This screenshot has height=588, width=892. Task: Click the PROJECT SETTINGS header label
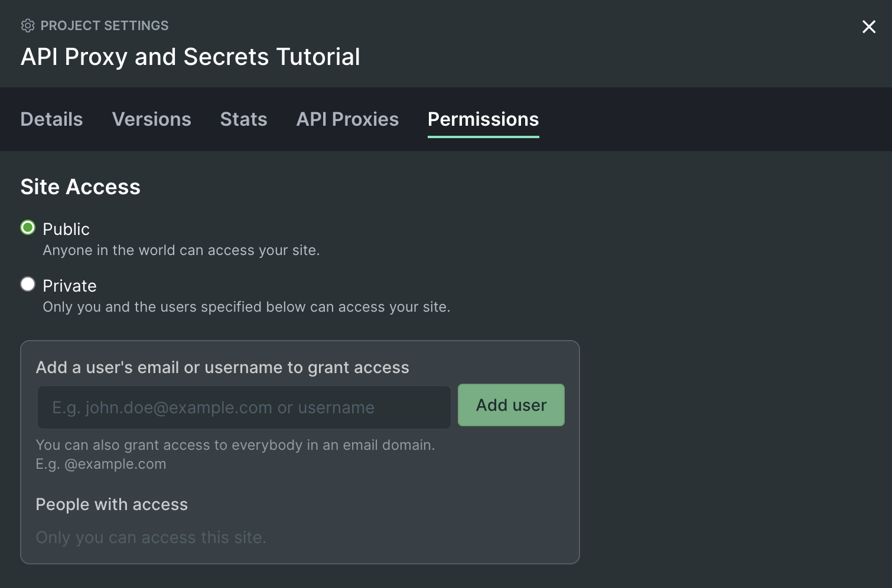click(105, 25)
